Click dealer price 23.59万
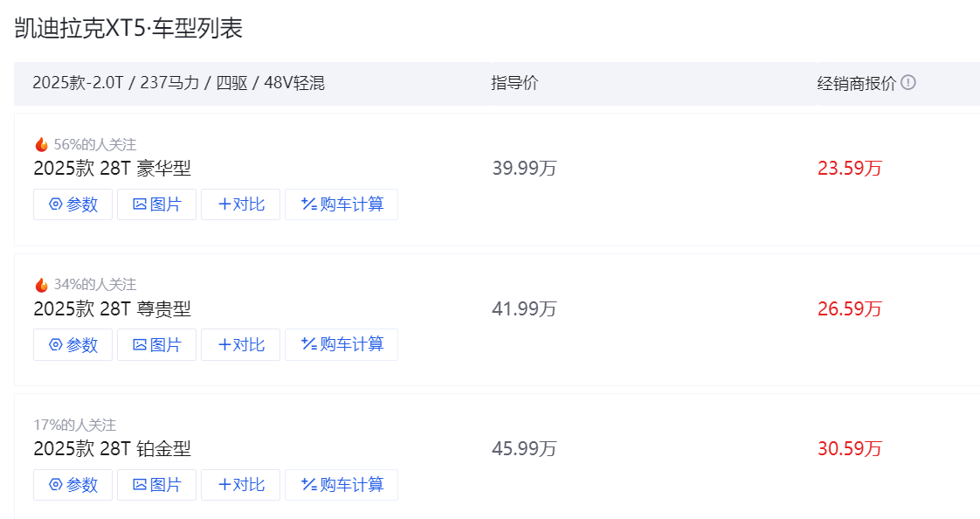The image size is (980, 519). [x=849, y=169]
